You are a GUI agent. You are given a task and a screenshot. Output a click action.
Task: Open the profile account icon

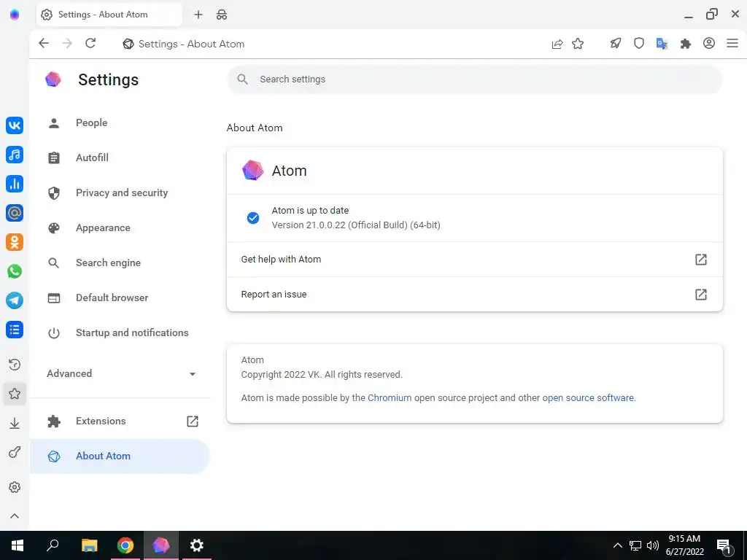(709, 43)
